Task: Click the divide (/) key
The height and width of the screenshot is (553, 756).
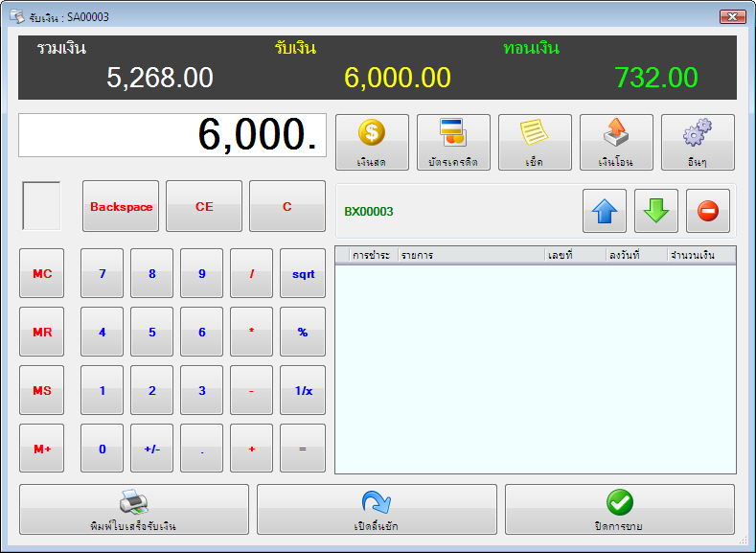Action: click(x=251, y=273)
